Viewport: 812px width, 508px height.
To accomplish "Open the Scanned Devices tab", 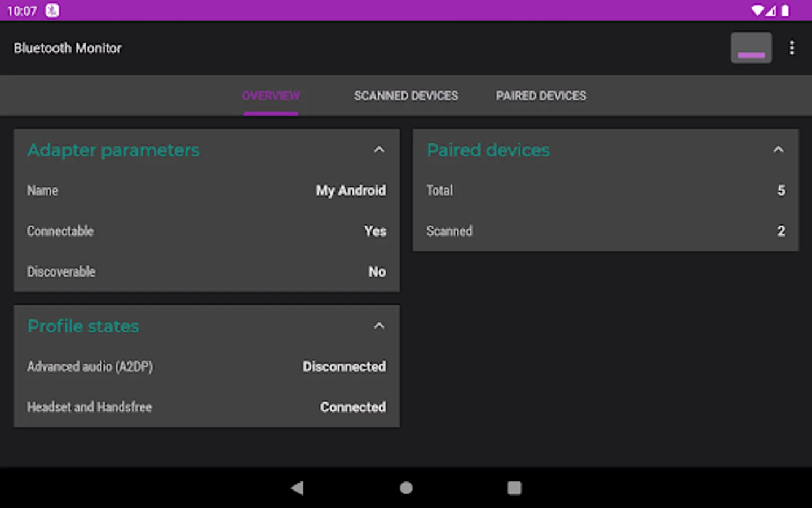I will (x=406, y=96).
